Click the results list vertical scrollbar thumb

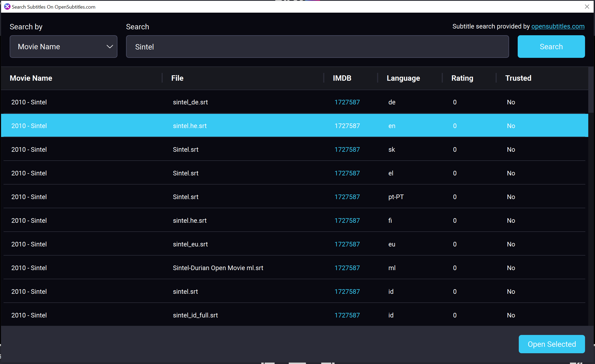point(591,90)
